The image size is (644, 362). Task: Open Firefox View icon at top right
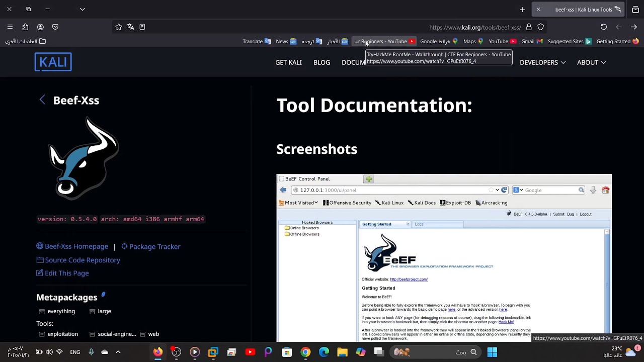(x=635, y=9)
